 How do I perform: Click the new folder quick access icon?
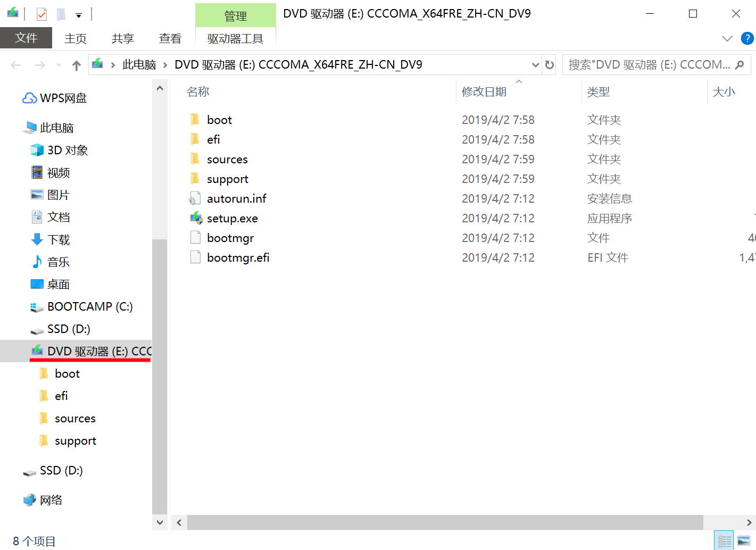tap(61, 14)
